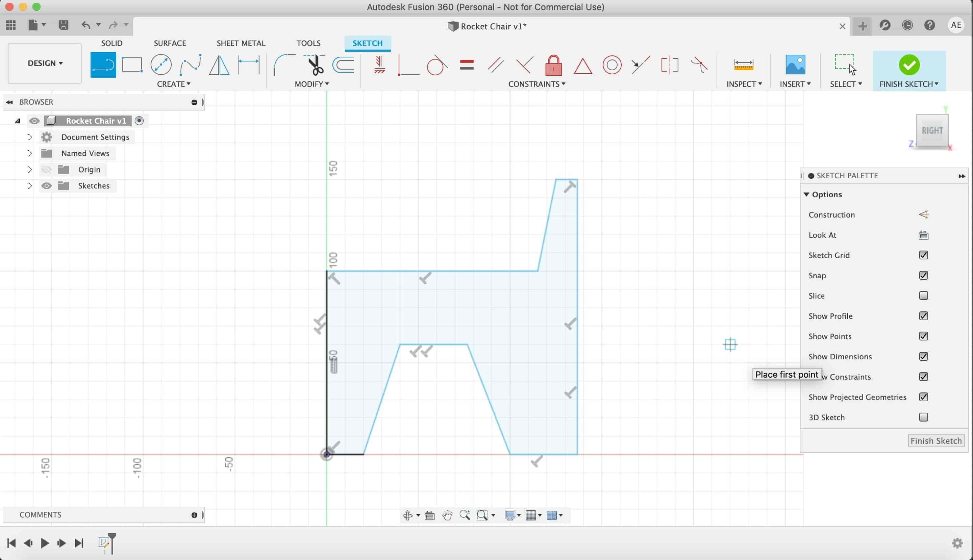Click the SKETCH tab
Image resolution: width=973 pixels, height=560 pixels.
[x=368, y=43]
